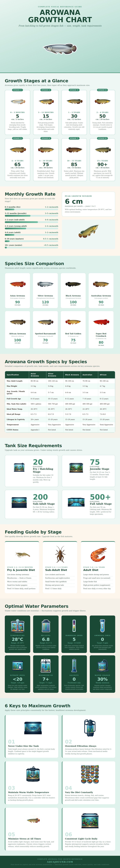This screenshot has width=120, height=868.
Task: Select the Stage 1 hatchling fish image
Action: click(x=18, y=101)
